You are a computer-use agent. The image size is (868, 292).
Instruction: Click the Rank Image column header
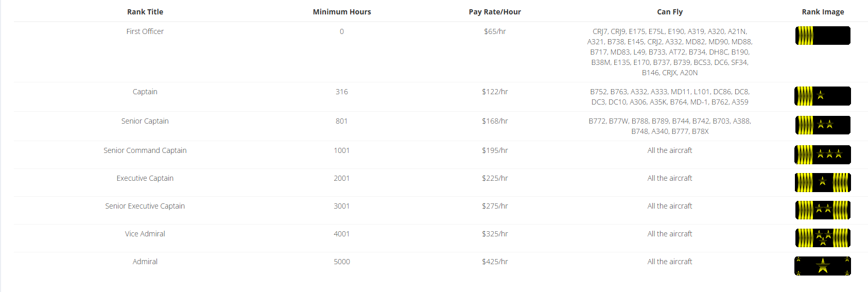(x=823, y=12)
